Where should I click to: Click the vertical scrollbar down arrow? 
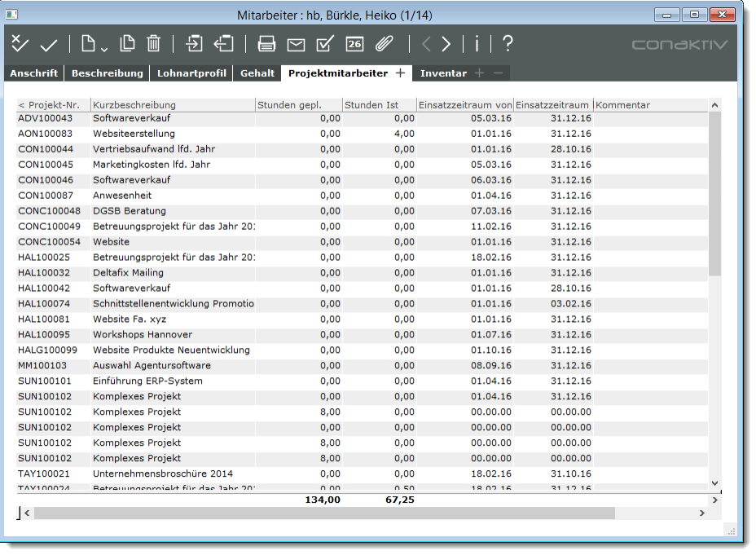coord(715,483)
